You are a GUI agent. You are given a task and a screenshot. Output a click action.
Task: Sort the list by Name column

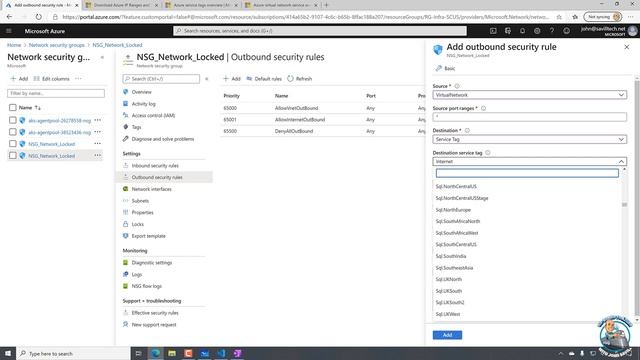30,108
